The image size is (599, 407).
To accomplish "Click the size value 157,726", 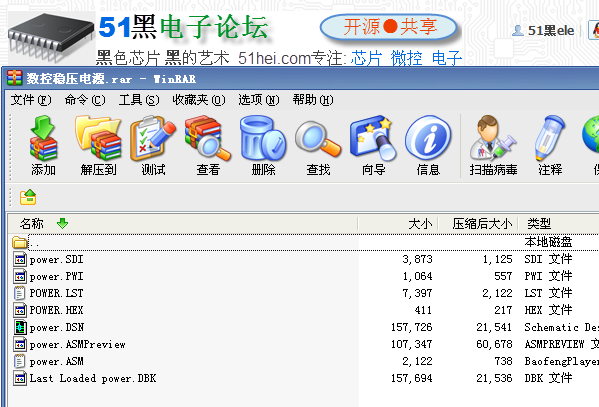I will click(x=411, y=327).
